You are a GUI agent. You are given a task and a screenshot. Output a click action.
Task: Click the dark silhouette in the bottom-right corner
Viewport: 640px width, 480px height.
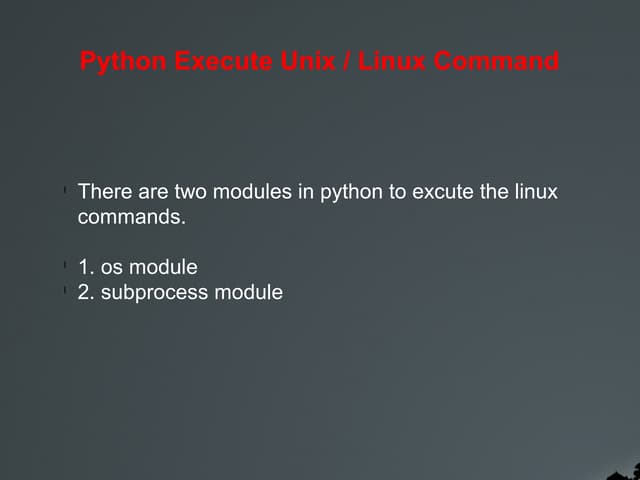(x=623, y=473)
